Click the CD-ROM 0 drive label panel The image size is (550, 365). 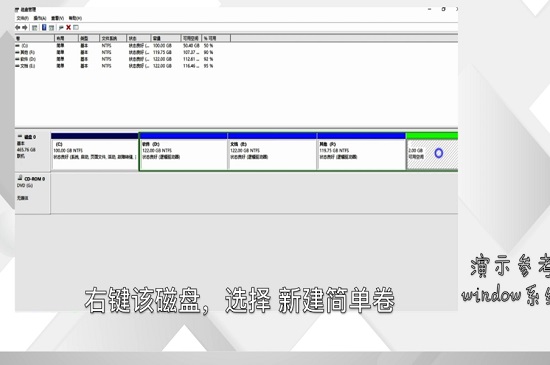(x=33, y=193)
